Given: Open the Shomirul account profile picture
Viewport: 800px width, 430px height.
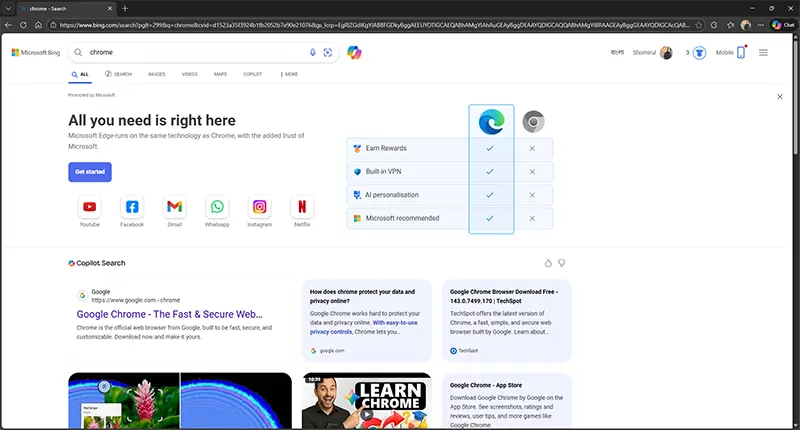Looking at the screenshot, I should [x=666, y=53].
